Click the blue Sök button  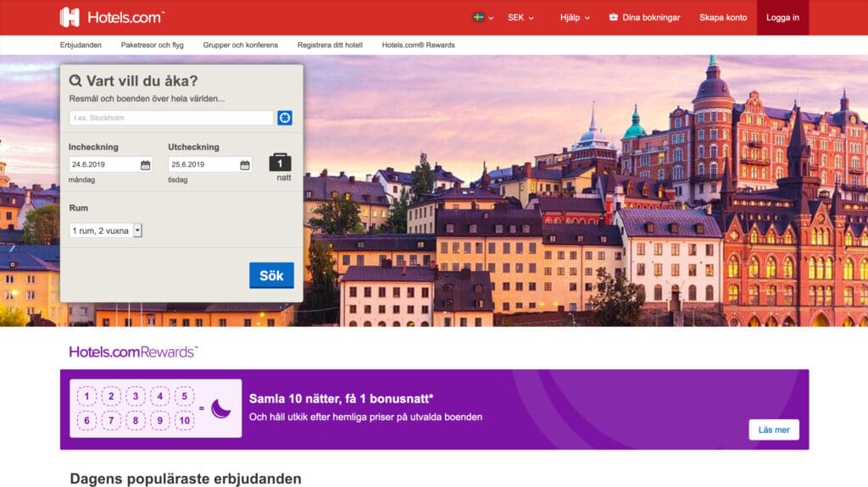[271, 275]
